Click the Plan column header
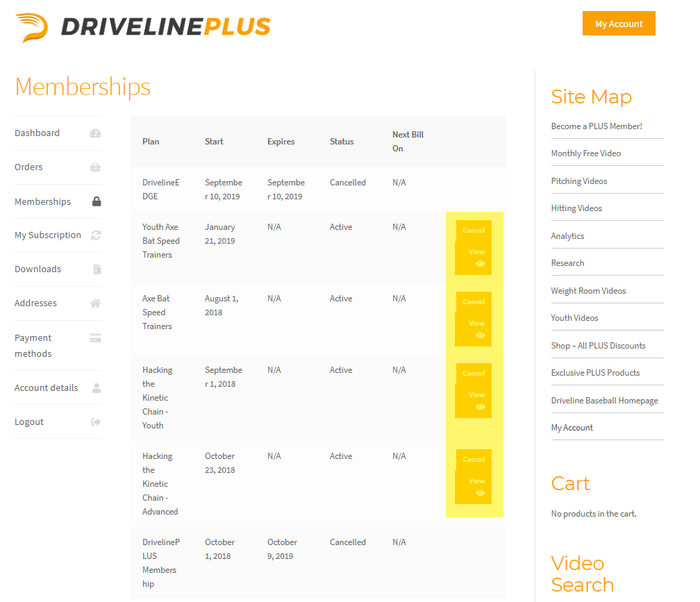Screen dimensions: 700x602 click(151, 142)
